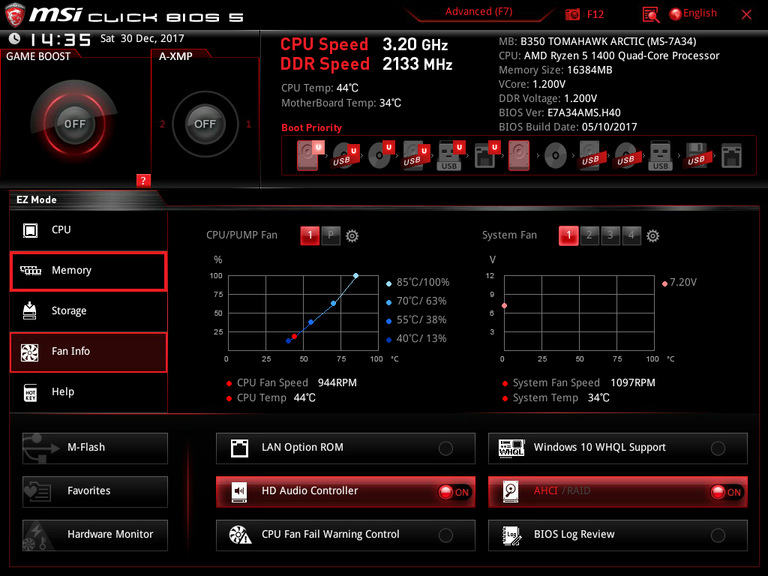Image resolution: width=768 pixels, height=576 pixels.
Task: Select CPU/PUMP Fan header 1
Action: pos(310,236)
